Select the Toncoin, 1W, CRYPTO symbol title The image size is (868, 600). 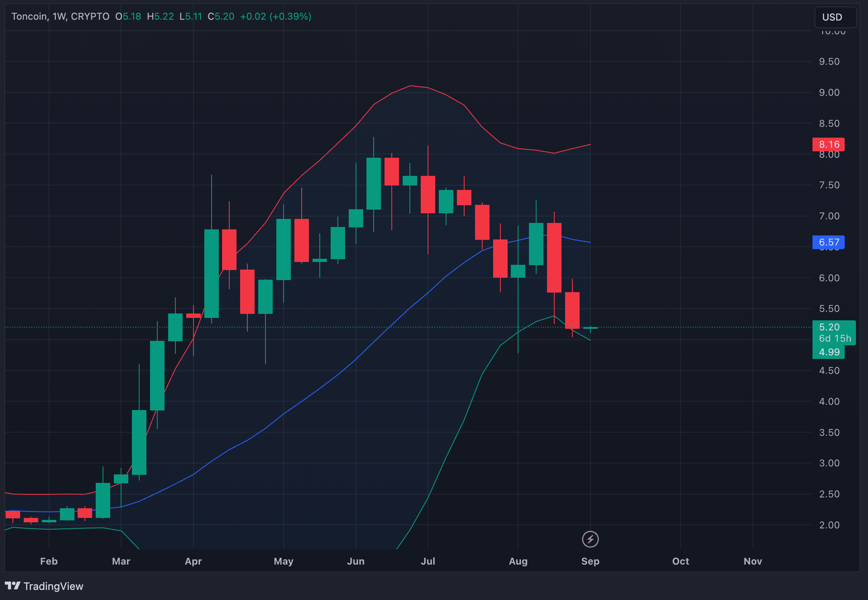(60, 16)
